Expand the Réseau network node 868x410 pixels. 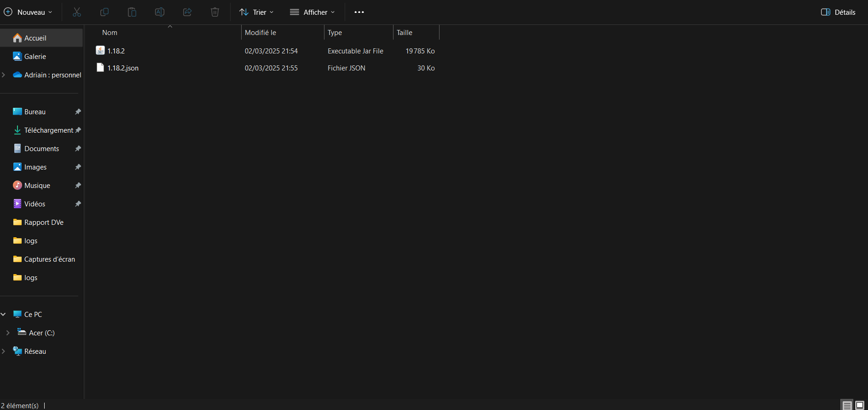(x=4, y=351)
